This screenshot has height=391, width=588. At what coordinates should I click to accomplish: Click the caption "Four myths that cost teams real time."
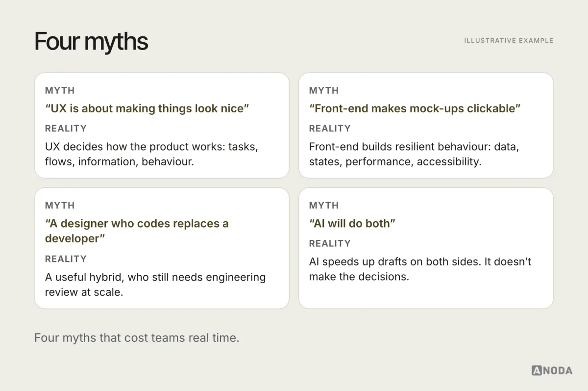point(137,338)
